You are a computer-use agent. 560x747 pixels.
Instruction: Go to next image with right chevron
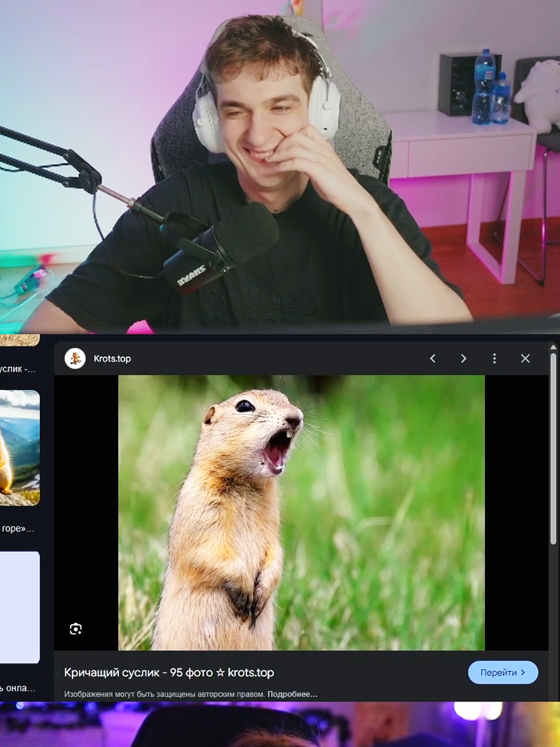[463, 359]
